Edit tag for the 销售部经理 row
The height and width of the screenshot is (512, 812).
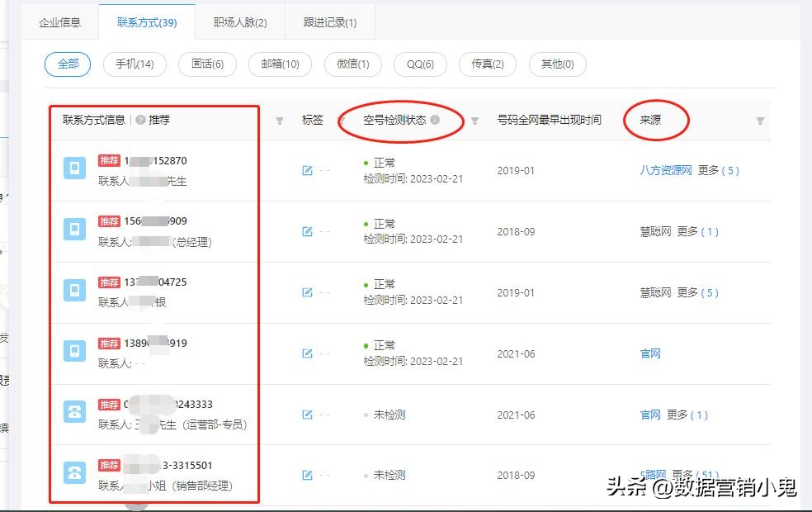(307, 475)
